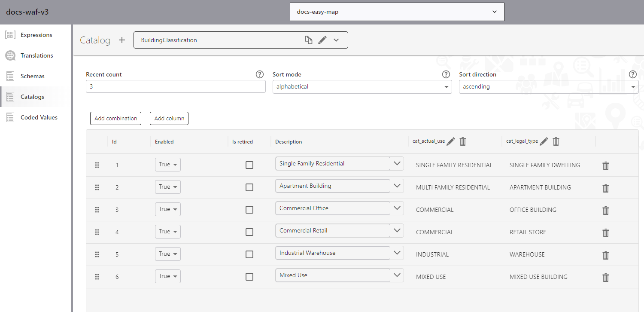
Task: Edit the cat_actual_use column
Action: coord(451,141)
